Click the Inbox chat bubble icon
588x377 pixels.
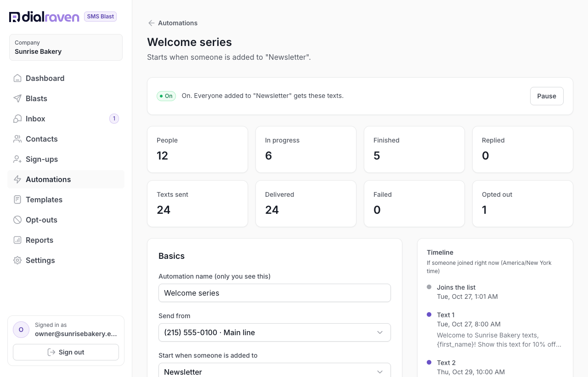pyautogui.click(x=17, y=119)
